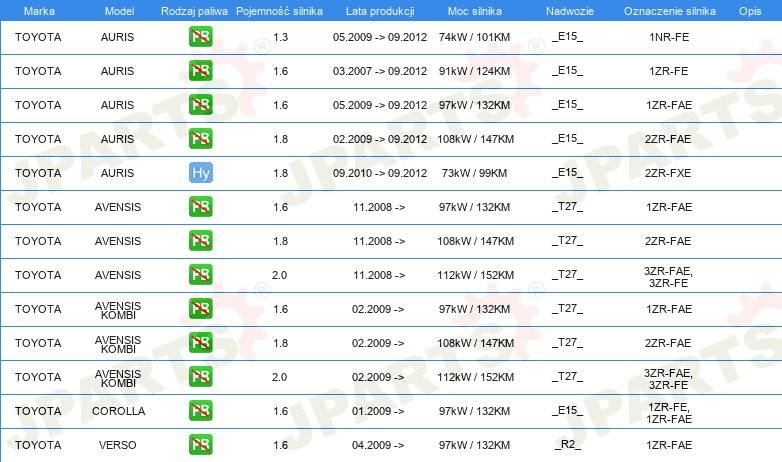Click power 108kW / 147KM in AURIS row

pyautogui.click(x=475, y=139)
